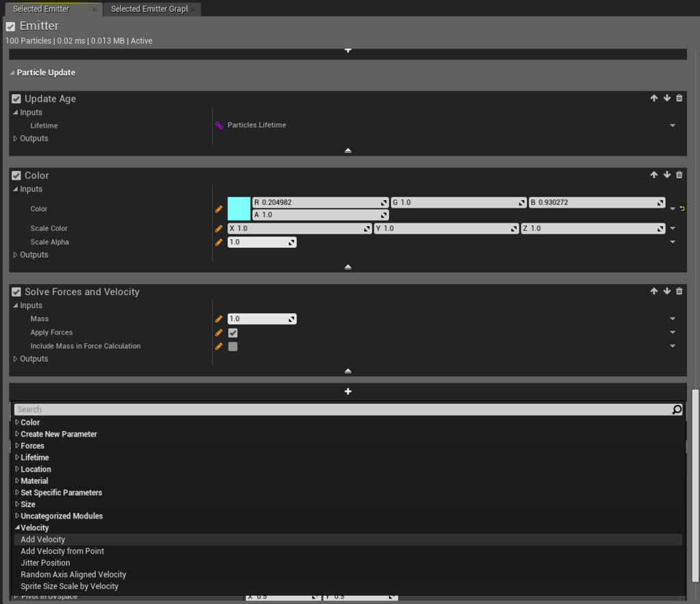Viewport: 700px width, 604px height.
Task: Collapse Color module bottom arrow
Action: pos(348,267)
